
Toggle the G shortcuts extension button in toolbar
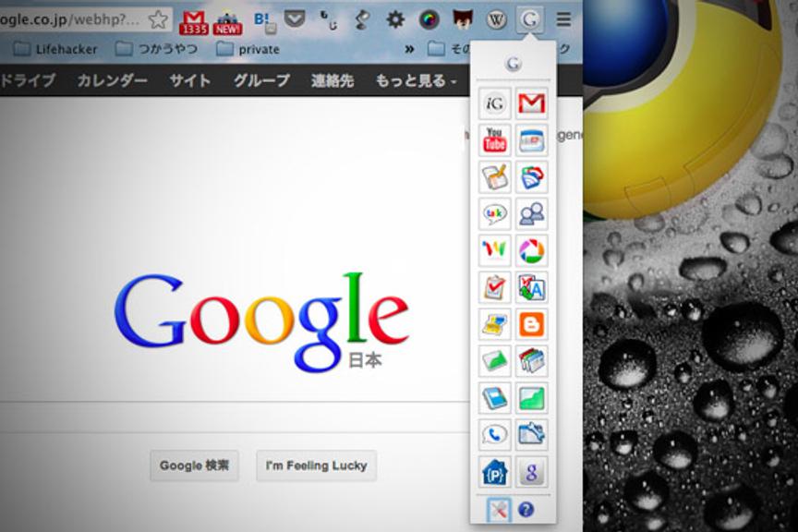coord(529,19)
